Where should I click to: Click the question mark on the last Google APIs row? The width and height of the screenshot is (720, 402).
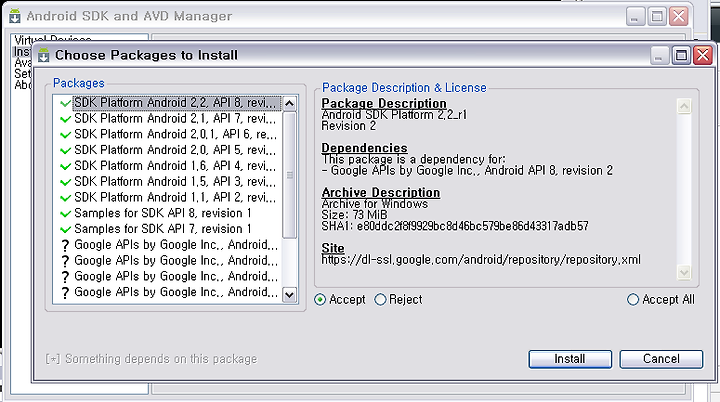(65, 293)
